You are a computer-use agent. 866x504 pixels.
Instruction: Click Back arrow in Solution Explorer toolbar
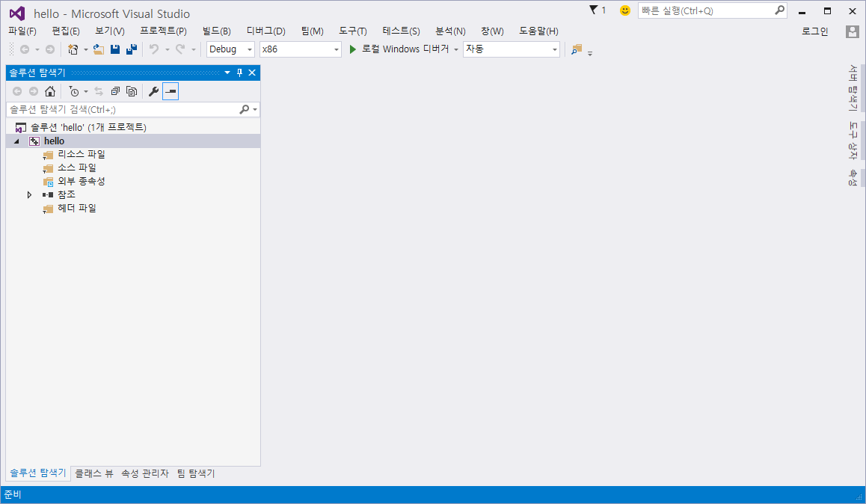coord(17,91)
